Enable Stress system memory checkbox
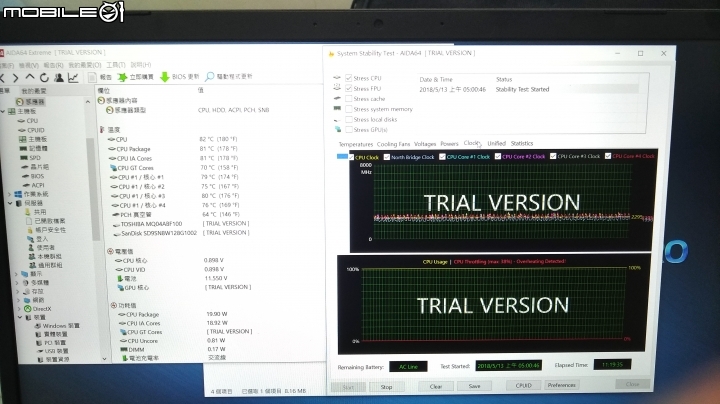The width and height of the screenshot is (720, 404). [349, 109]
